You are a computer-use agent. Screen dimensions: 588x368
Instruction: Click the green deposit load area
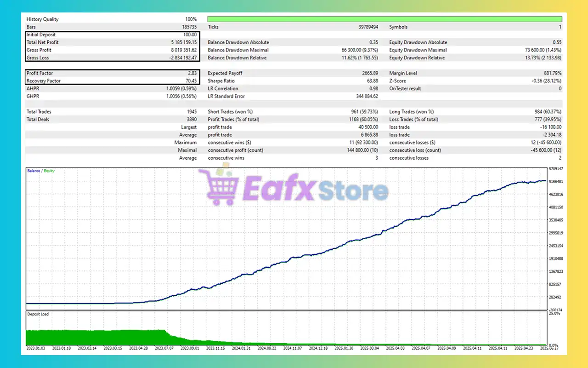[x=92, y=338]
